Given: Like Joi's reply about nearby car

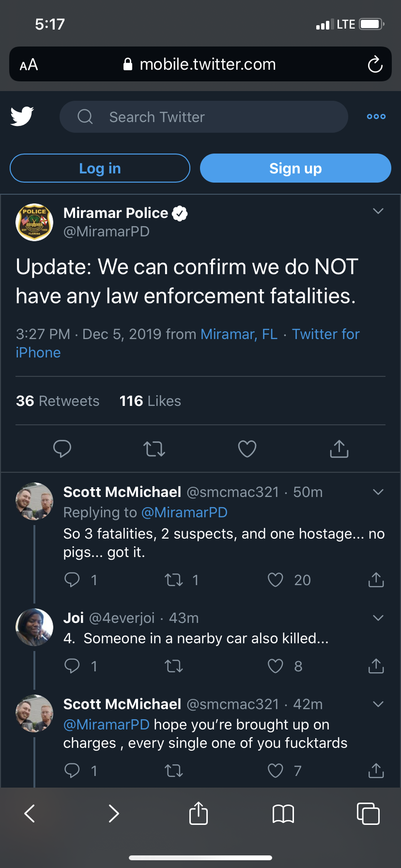Looking at the screenshot, I should [x=276, y=666].
